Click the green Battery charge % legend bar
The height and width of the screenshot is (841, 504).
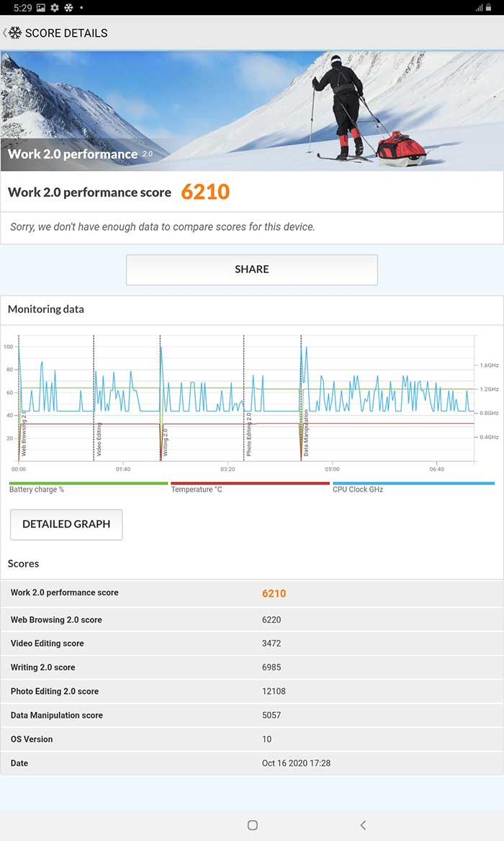pyautogui.click(x=88, y=484)
